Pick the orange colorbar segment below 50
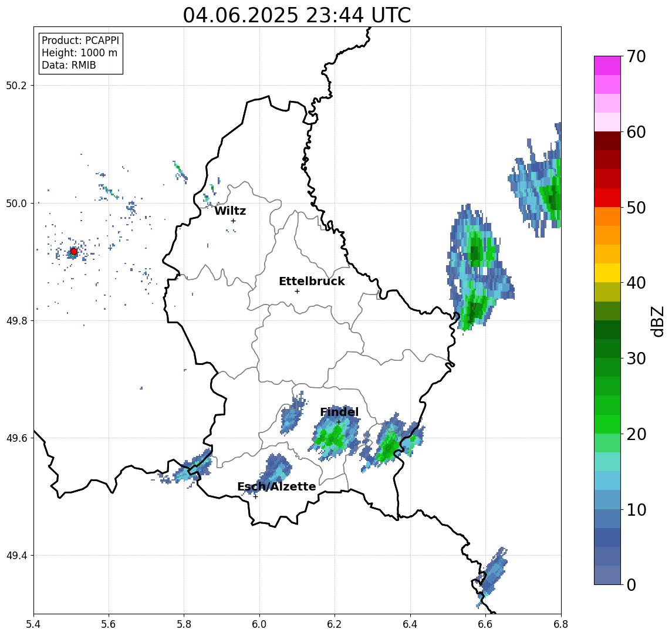Screen dimensions: 672x636 [607, 216]
